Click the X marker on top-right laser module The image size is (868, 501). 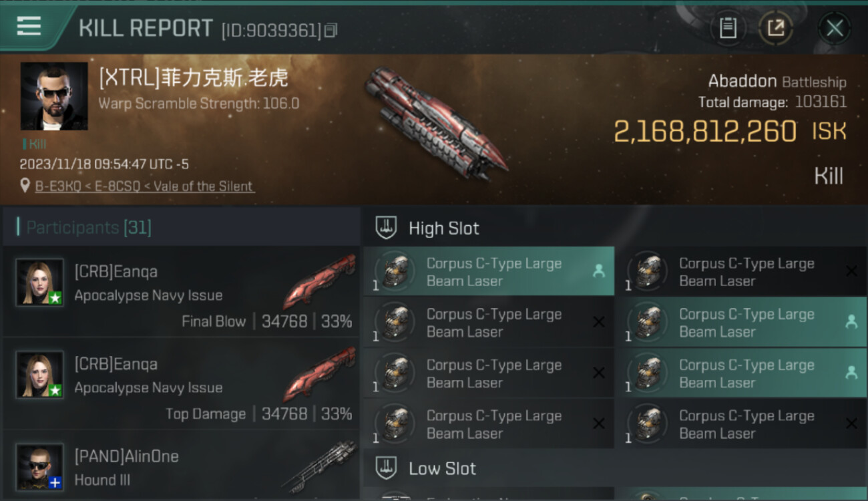point(851,271)
